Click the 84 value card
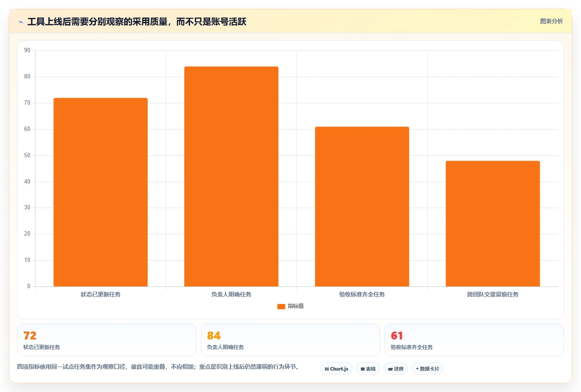The image size is (581, 392). (x=290, y=340)
